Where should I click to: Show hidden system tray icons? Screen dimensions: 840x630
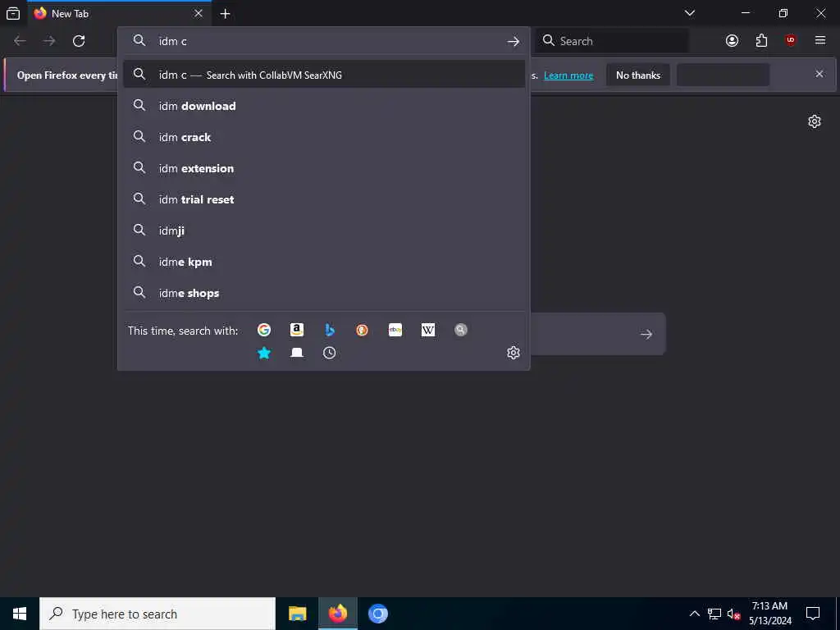[694, 614]
